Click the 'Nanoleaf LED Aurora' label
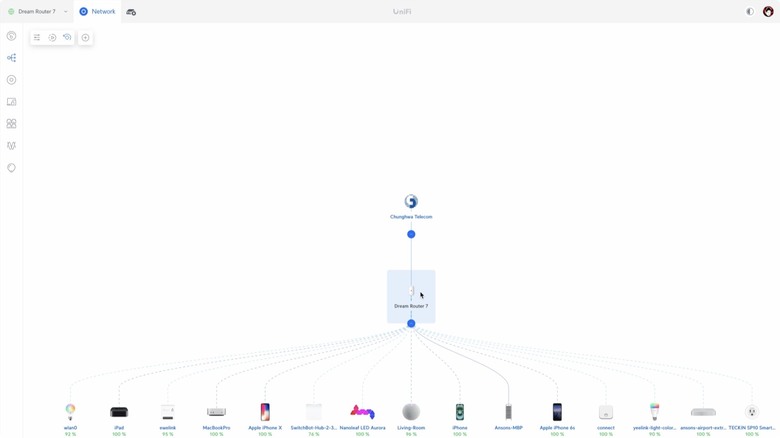The height and width of the screenshot is (438, 780). click(362, 428)
